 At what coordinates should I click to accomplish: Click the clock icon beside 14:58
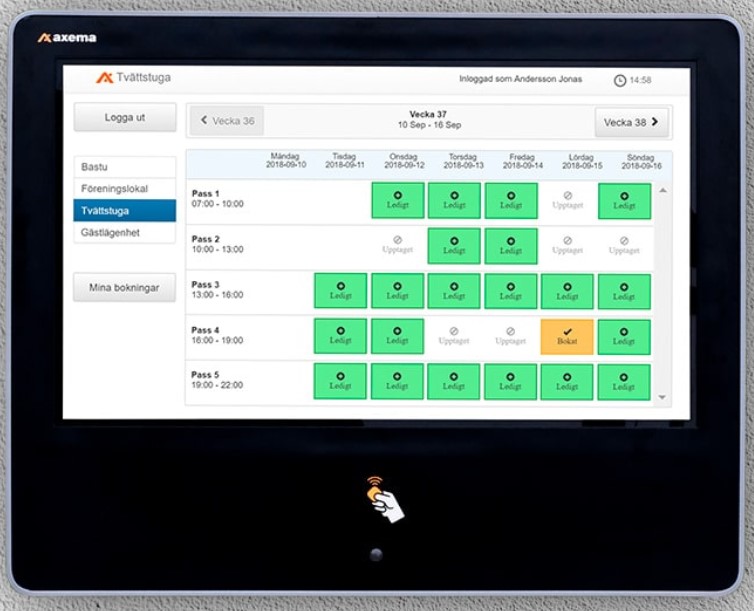point(620,80)
